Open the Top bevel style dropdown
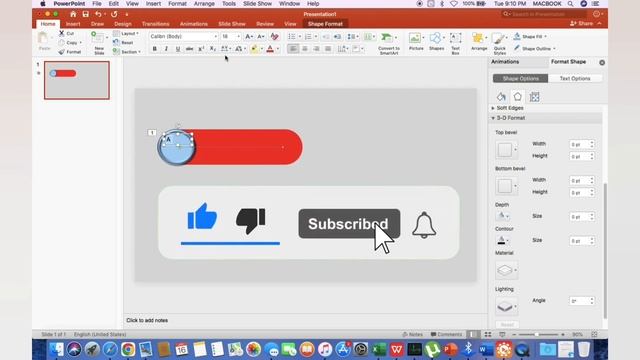 pyautogui.click(x=507, y=150)
